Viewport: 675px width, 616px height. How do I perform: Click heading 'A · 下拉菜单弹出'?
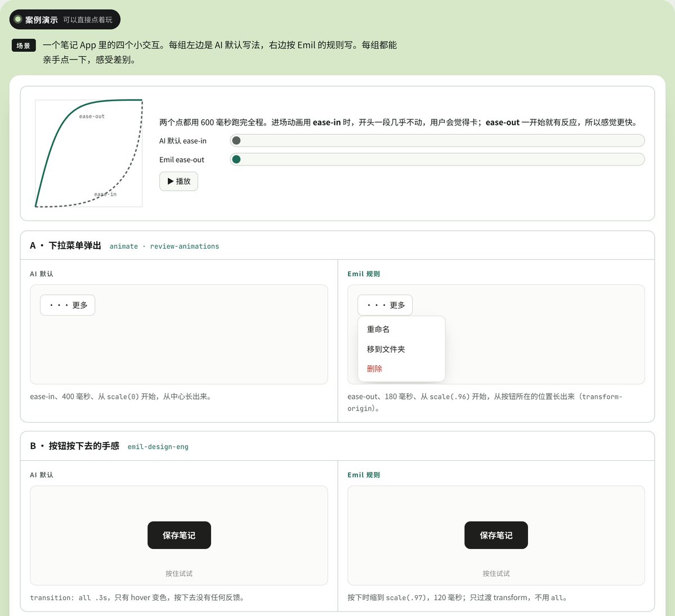click(65, 246)
